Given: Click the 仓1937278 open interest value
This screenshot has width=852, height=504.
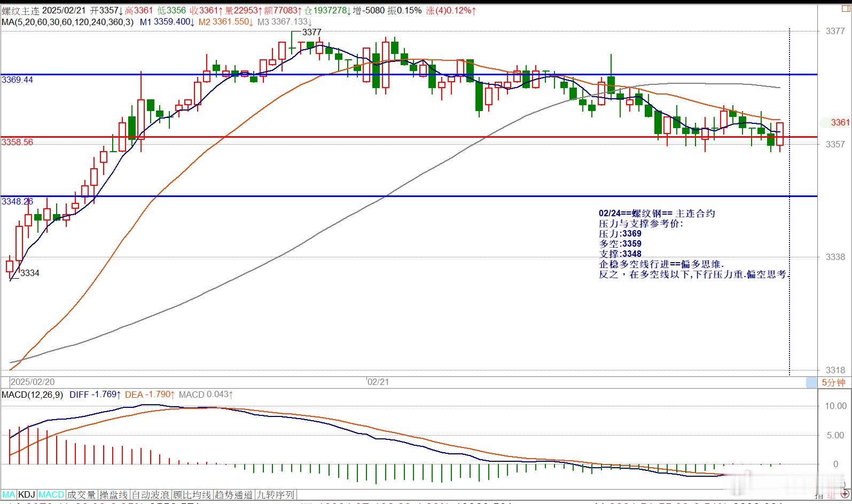Looking at the screenshot, I should coord(327,10).
